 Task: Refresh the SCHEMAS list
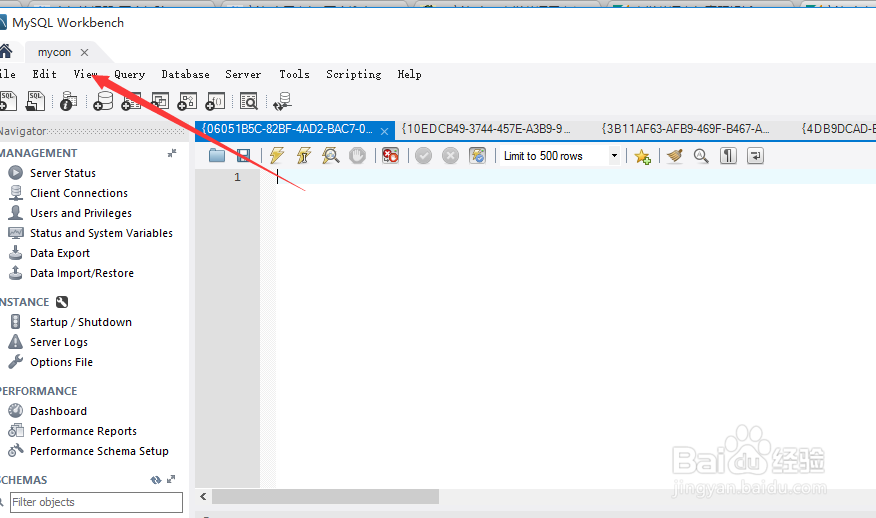(x=156, y=479)
